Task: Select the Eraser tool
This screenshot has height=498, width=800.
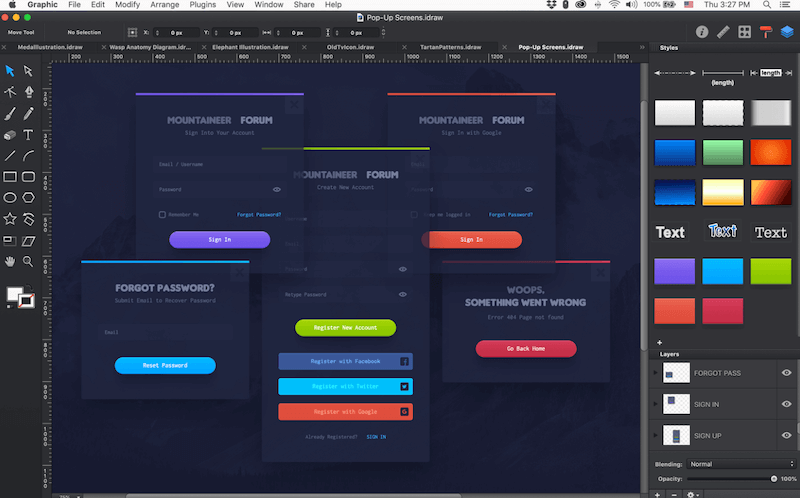Action: 10,135
